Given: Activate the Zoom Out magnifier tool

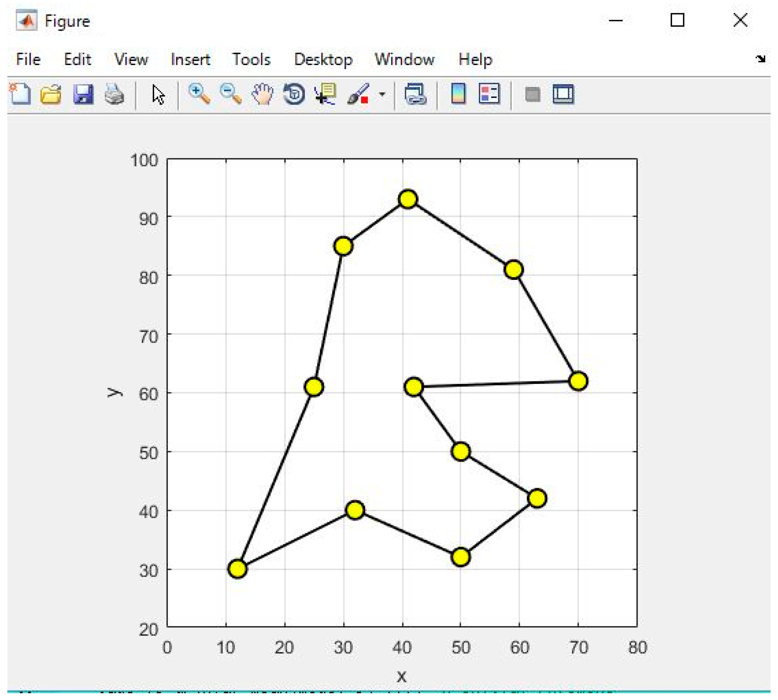Looking at the screenshot, I should [x=231, y=94].
